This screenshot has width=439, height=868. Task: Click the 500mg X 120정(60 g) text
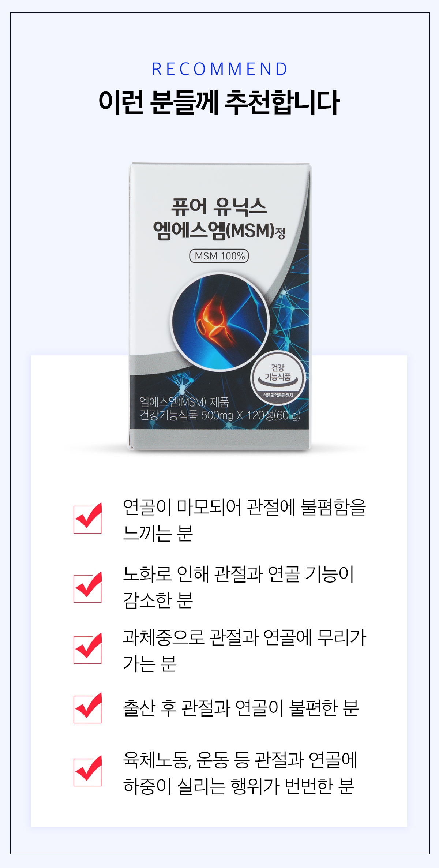(251, 415)
